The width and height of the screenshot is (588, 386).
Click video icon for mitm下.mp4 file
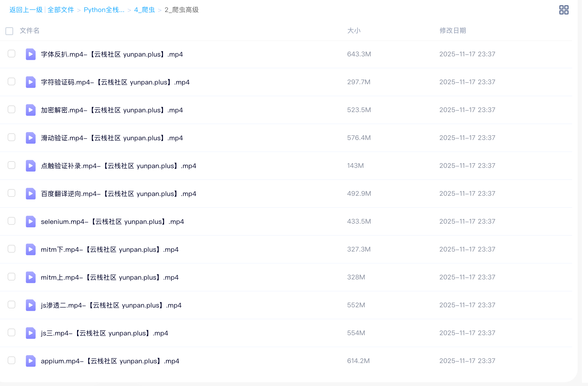click(31, 249)
